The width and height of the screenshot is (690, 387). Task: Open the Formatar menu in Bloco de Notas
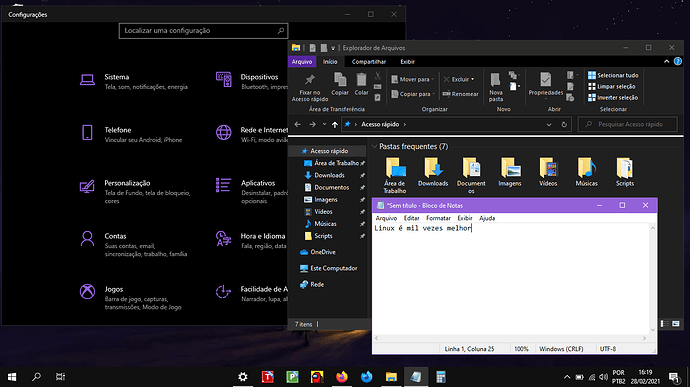coord(438,218)
